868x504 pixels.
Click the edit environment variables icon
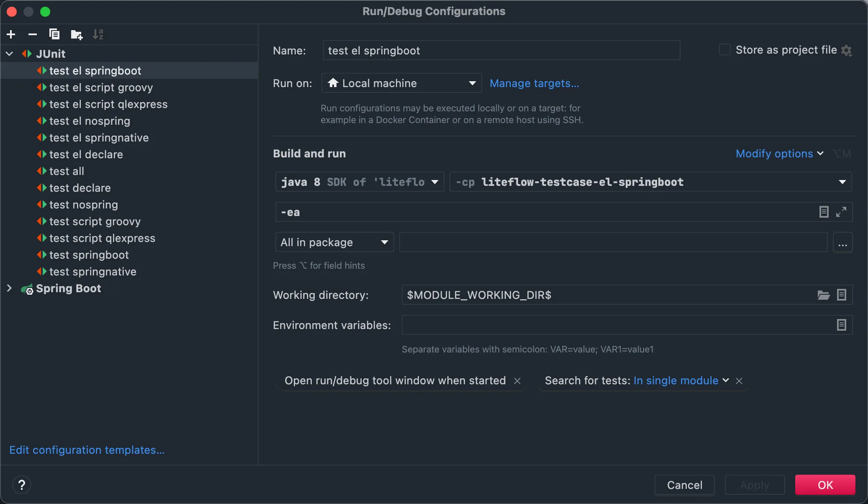(x=842, y=324)
